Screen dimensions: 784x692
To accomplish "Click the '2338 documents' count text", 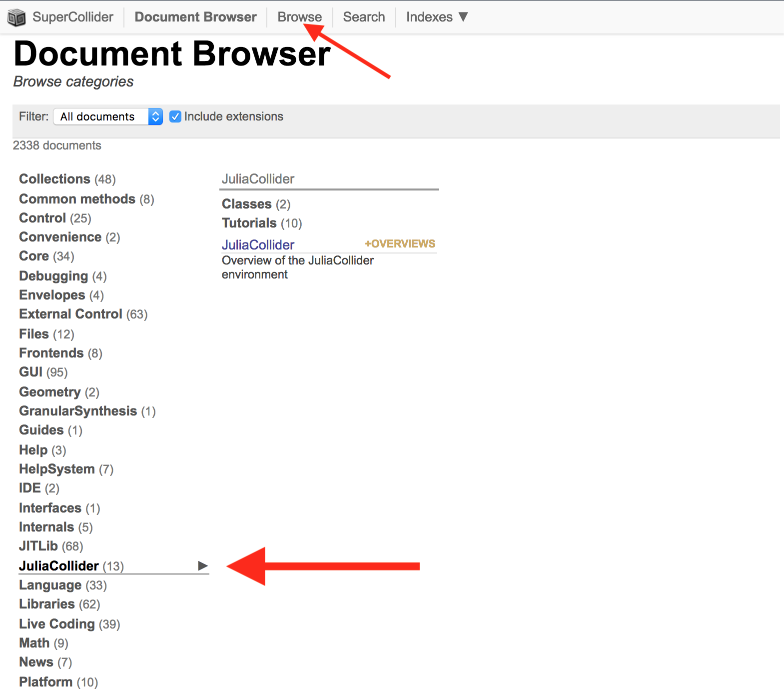I will (57, 145).
